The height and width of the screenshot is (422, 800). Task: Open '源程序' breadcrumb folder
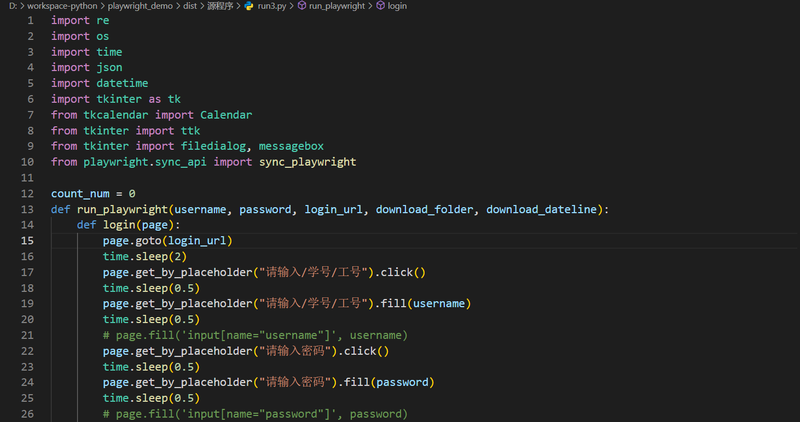point(220,6)
